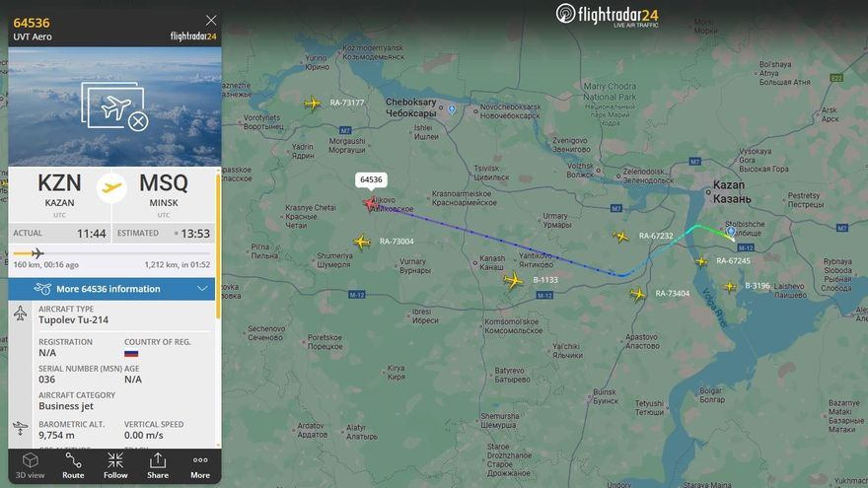This screenshot has height=488, width=868.
Task: Toggle Follow aircraft mode
Action: point(115,465)
